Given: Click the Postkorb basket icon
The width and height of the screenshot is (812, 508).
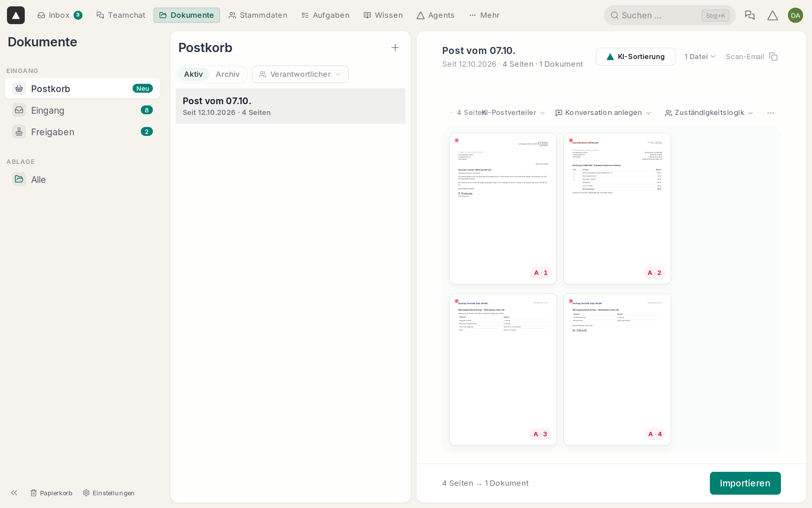Looking at the screenshot, I should coord(19,88).
